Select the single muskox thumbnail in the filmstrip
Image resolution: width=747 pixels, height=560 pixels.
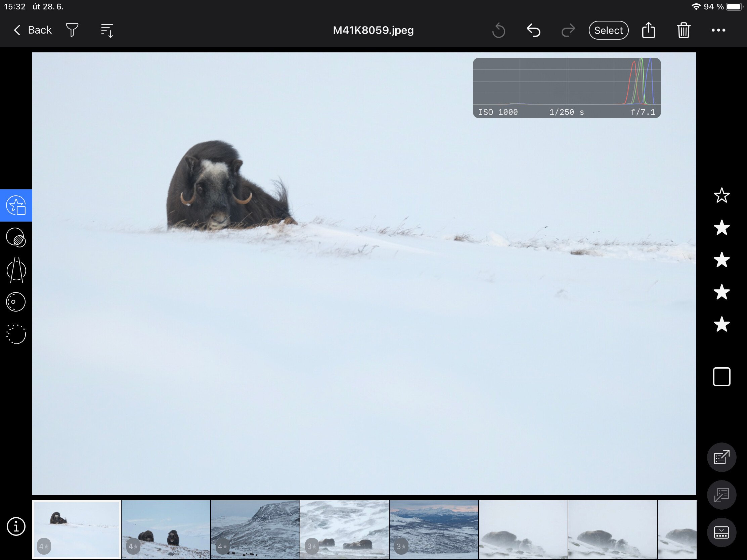click(x=77, y=529)
